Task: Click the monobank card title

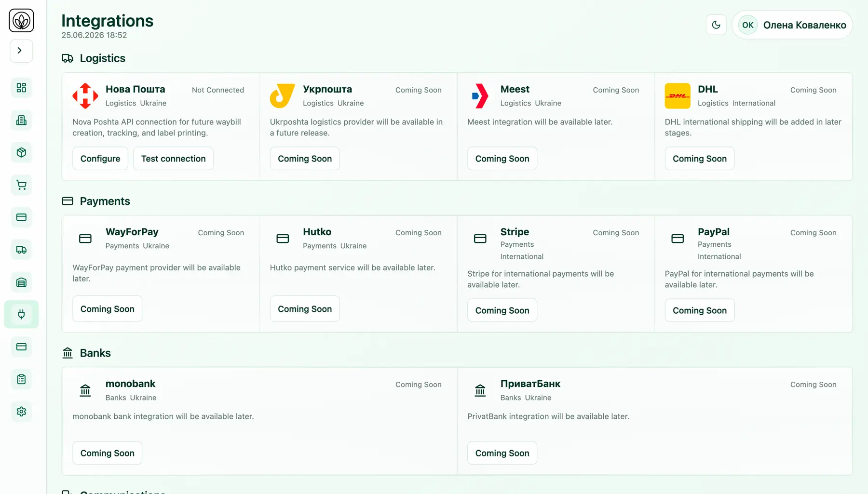Action: 131,384
